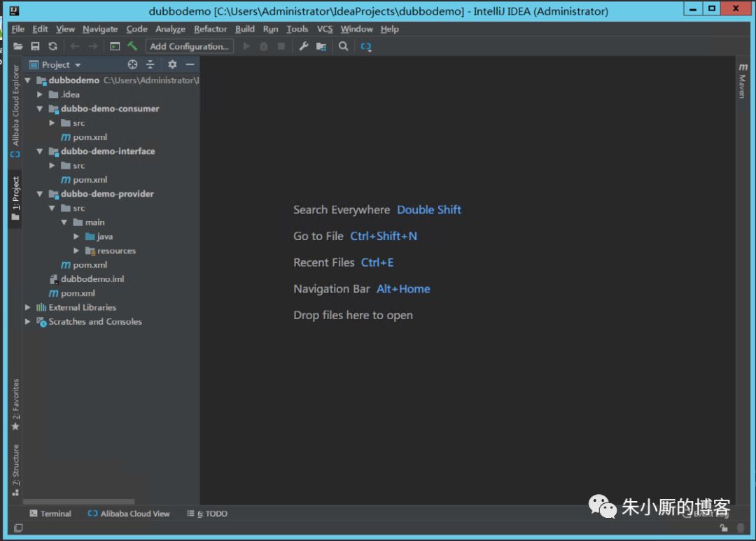Toggle the 1: Project side tab

point(15,197)
